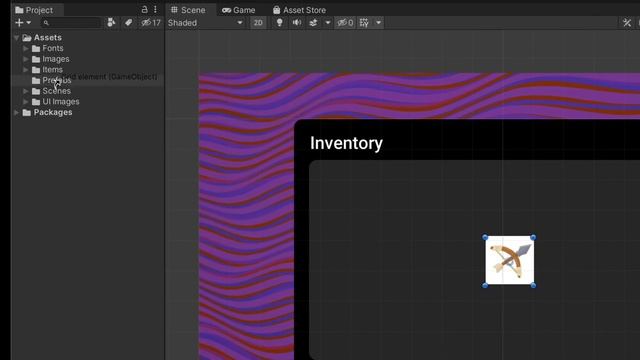Open grid settings dropdown arrow
640x360 pixels.
coord(378,23)
